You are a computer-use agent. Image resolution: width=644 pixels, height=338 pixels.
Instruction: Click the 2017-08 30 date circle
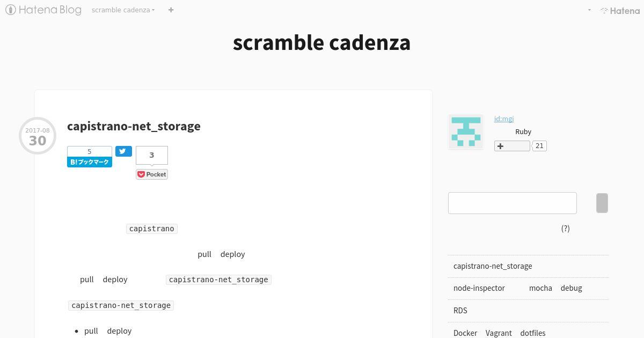click(38, 136)
